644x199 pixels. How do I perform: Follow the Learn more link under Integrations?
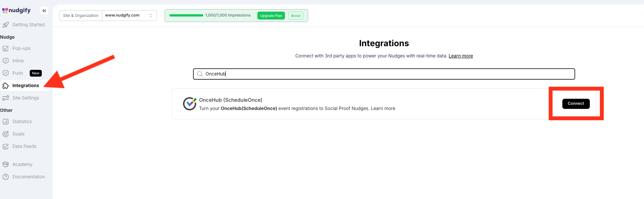[x=461, y=56]
